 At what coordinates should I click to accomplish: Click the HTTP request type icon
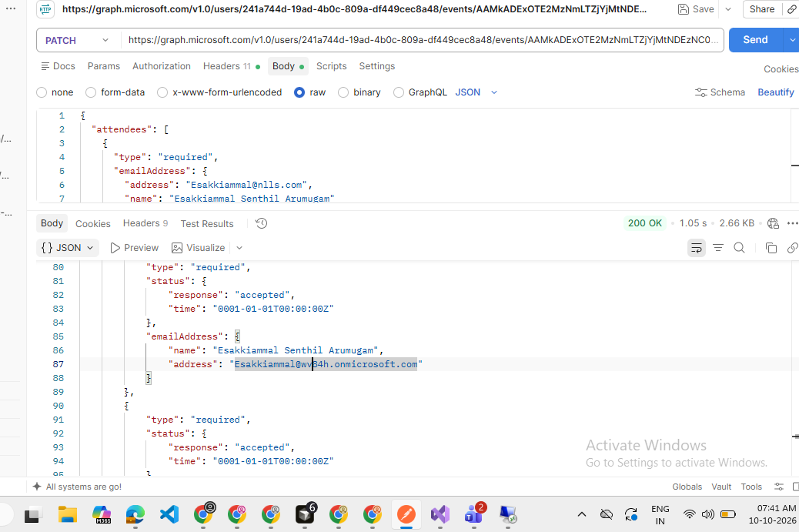pyautogui.click(x=46, y=9)
